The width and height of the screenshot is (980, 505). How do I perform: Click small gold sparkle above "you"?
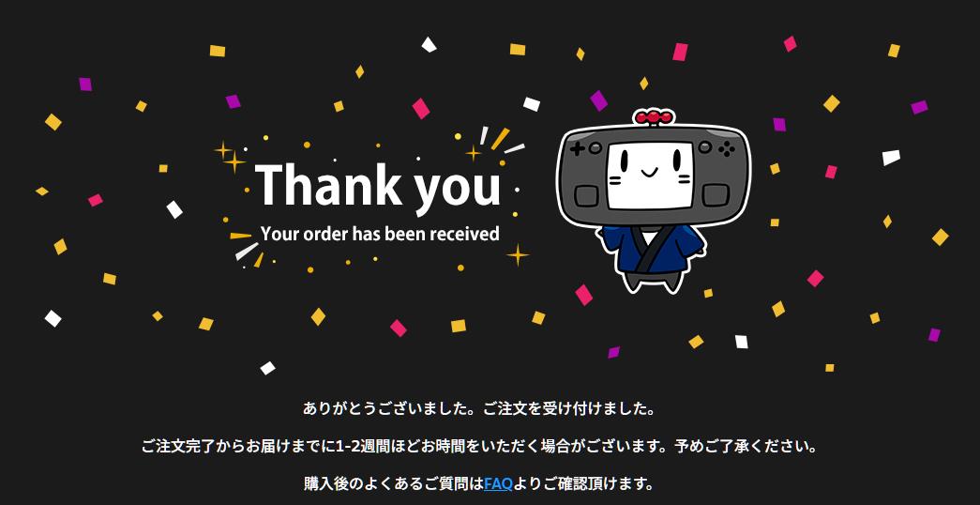tap(474, 153)
